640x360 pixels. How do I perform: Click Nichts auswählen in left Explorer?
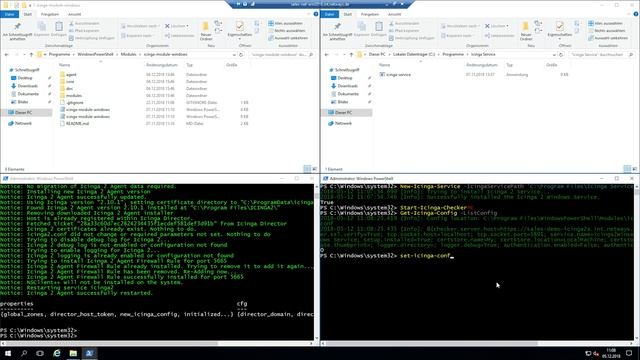point(286,31)
